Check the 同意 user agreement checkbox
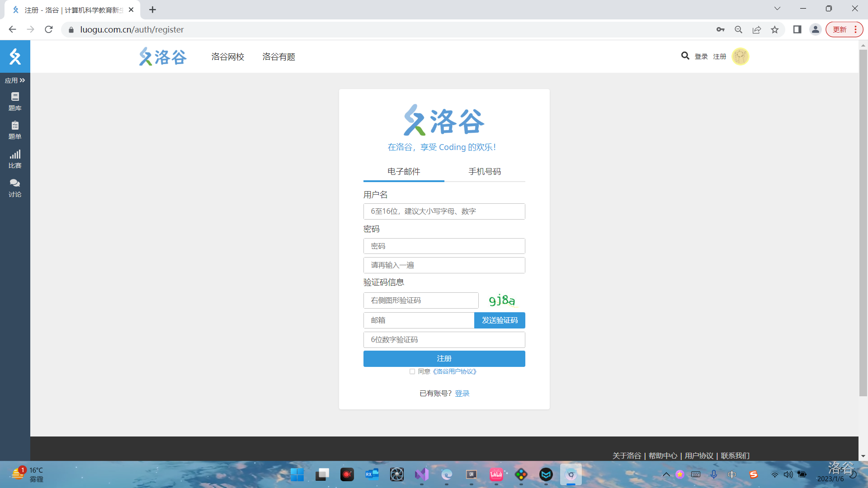This screenshot has width=868, height=488. coord(412,371)
